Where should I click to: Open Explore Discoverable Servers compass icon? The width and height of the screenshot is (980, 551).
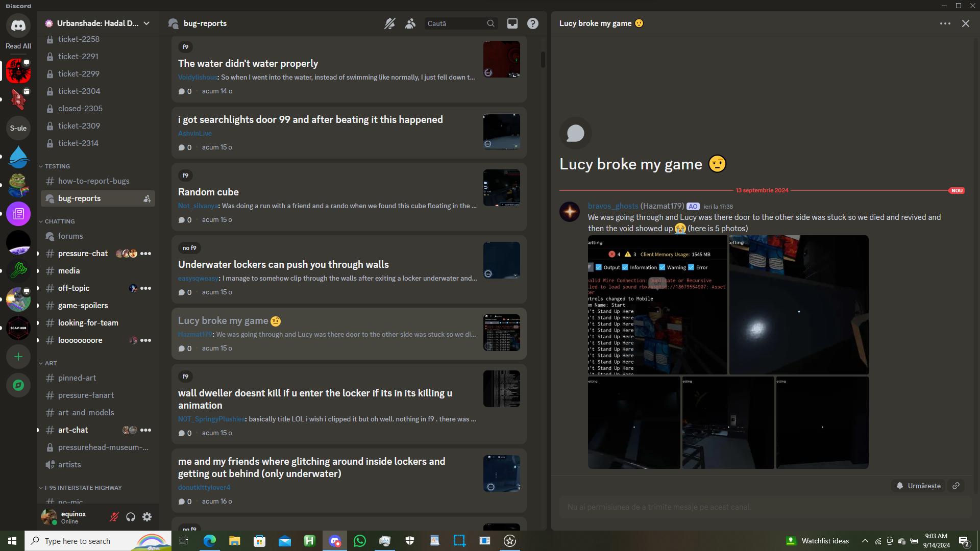coord(18,385)
